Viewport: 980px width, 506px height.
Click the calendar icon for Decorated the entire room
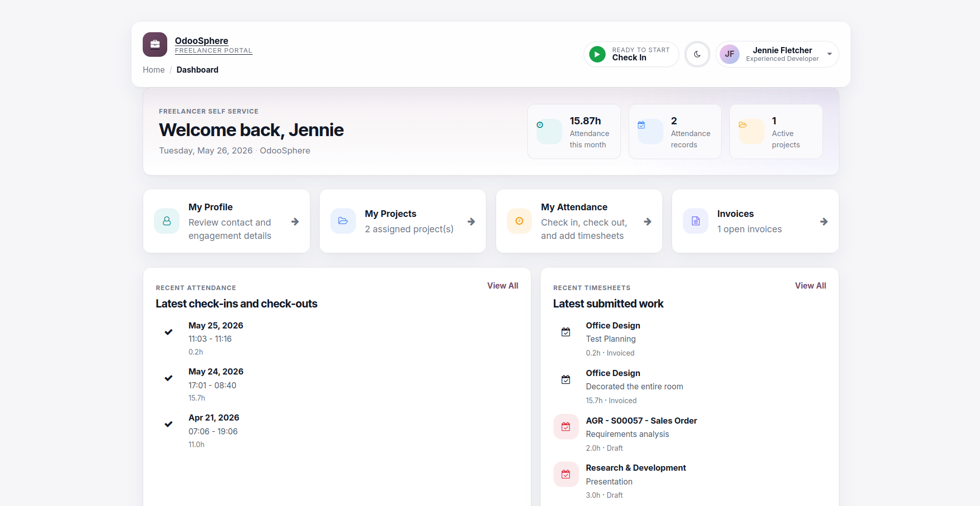tap(566, 380)
